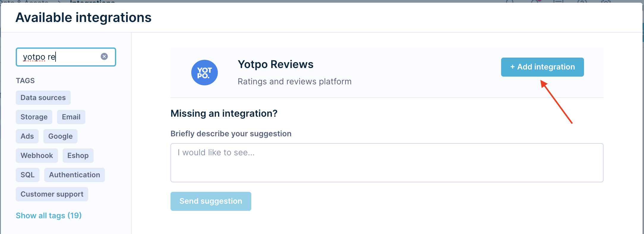This screenshot has width=644, height=234.
Task: Click into the suggestion text area
Action: [x=387, y=163]
